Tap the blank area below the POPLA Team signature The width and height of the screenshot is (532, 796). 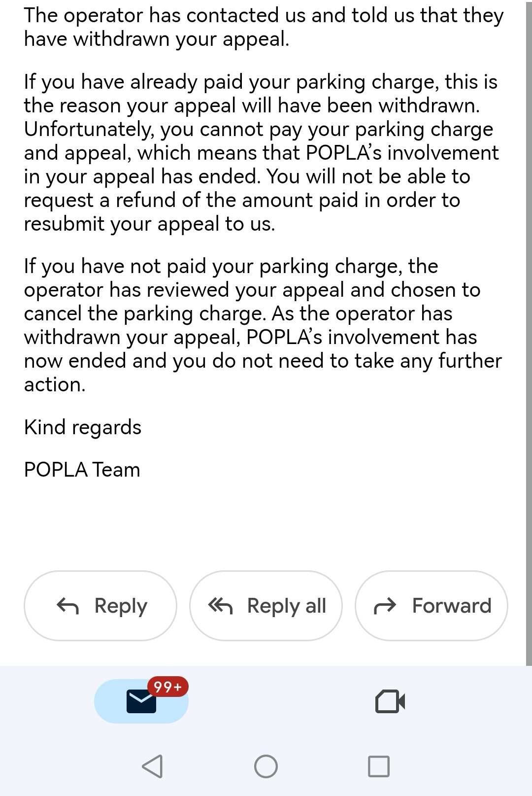point(266,522)
